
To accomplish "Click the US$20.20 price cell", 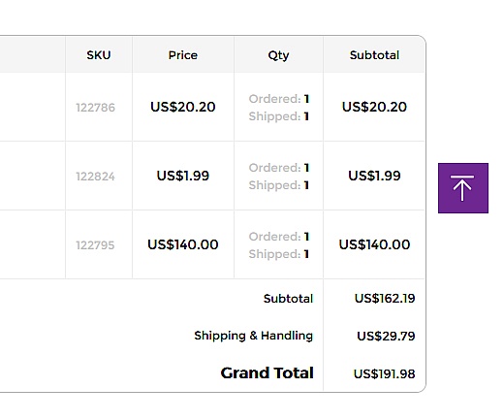I will coord(183,107).
